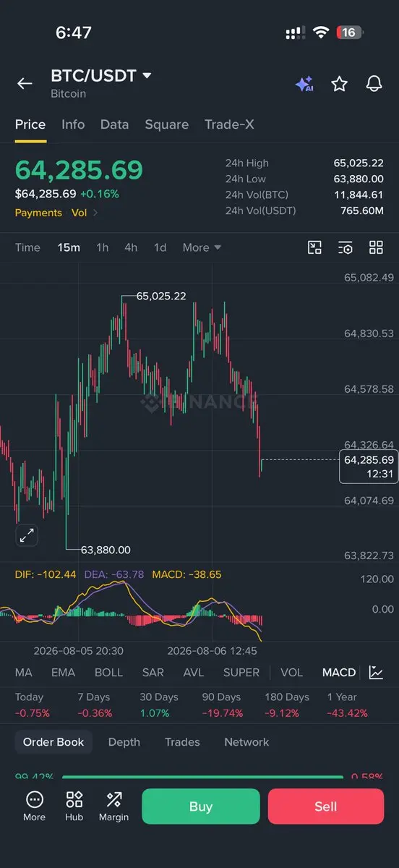Open the AI sparkle assistant icon

pos(304,84)
